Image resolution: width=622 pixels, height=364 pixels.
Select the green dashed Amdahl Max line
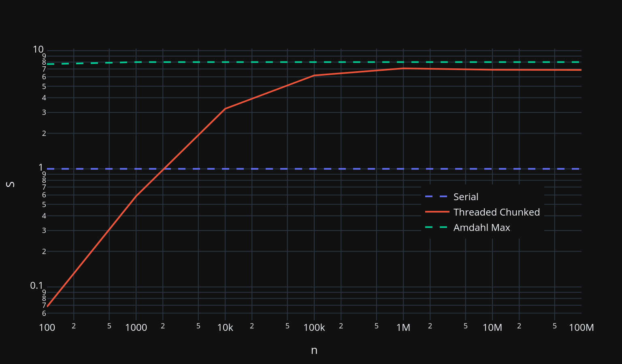point(314,62)
